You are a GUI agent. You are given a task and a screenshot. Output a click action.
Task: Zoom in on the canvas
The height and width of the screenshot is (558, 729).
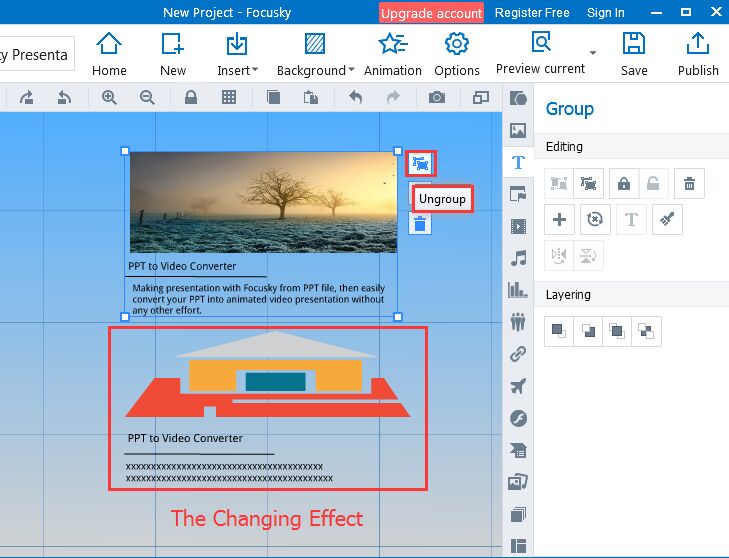tap(109, 97)
